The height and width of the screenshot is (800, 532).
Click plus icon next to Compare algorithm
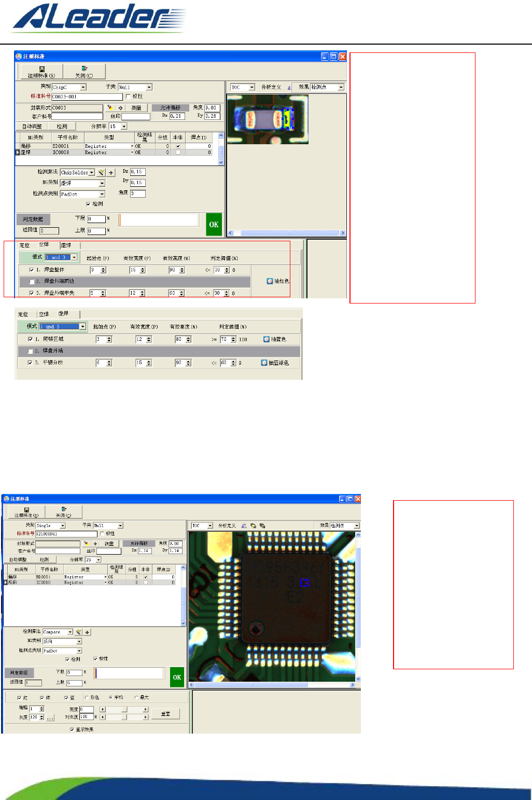(87, 632)
